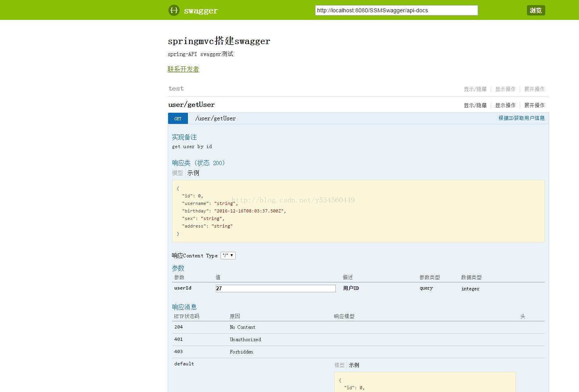The height and width of the screenshot is (392, 579).
Task: Click the HTTP状态码 column header
Action: 187,316
